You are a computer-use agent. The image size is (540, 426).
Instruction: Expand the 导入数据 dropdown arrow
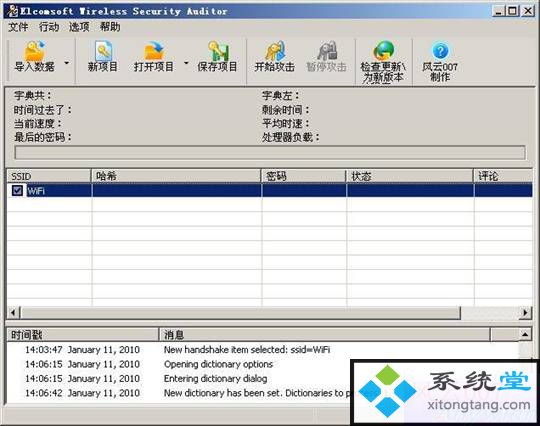tap(67, 63)
